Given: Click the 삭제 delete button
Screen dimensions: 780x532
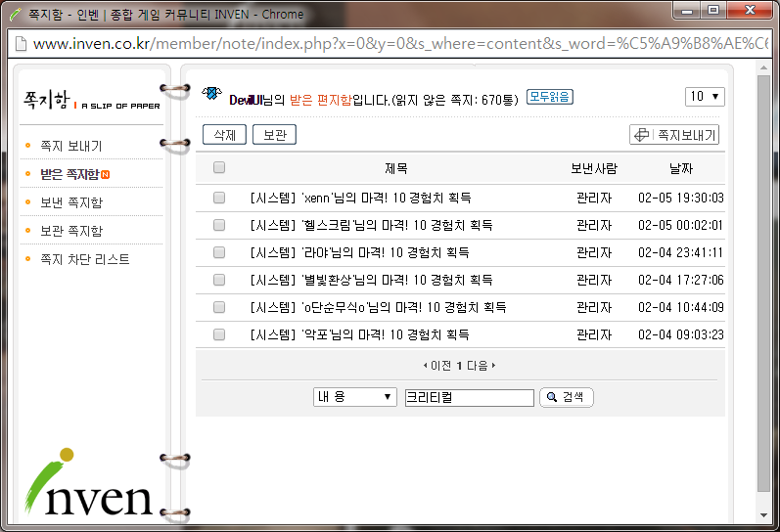Looking at the screenshot, I should pyautogui.click(x=224, y=135).
